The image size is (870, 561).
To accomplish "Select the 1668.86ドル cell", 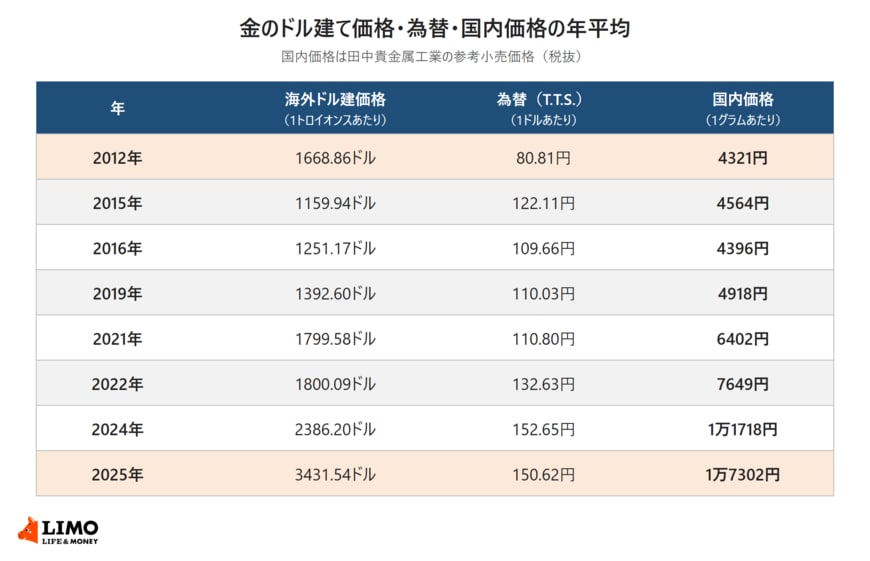I will point(335,158).
